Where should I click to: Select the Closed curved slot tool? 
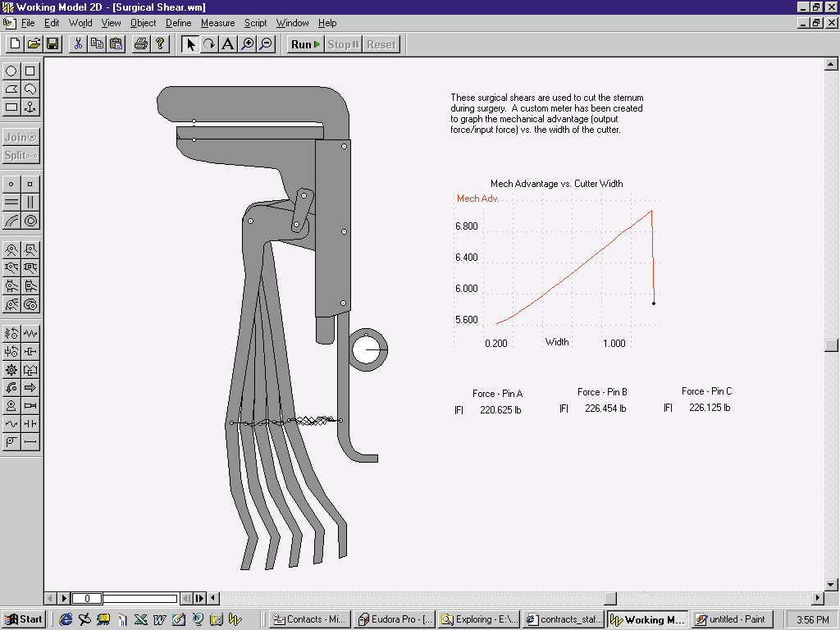point(30,221)
